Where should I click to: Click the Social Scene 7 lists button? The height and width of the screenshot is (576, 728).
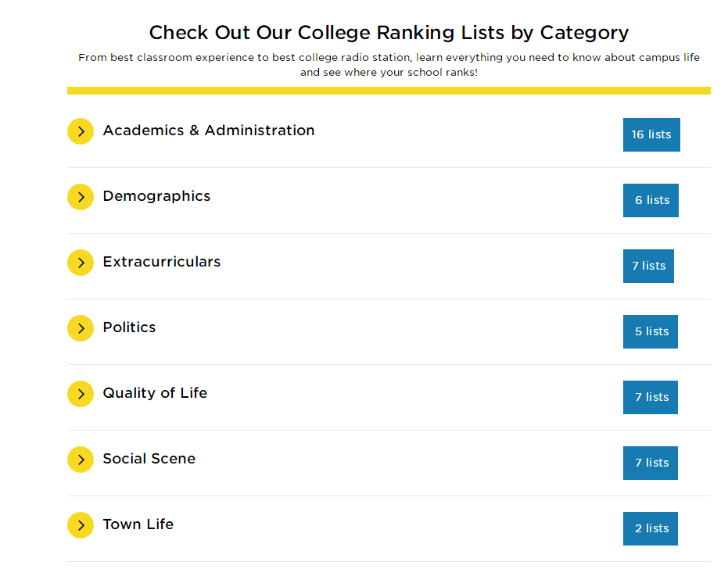[651, 463]
